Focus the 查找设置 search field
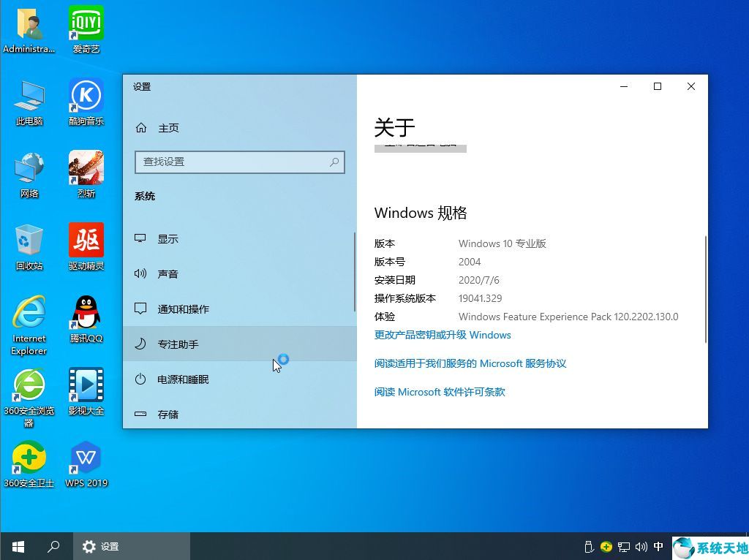 (240, 162)
